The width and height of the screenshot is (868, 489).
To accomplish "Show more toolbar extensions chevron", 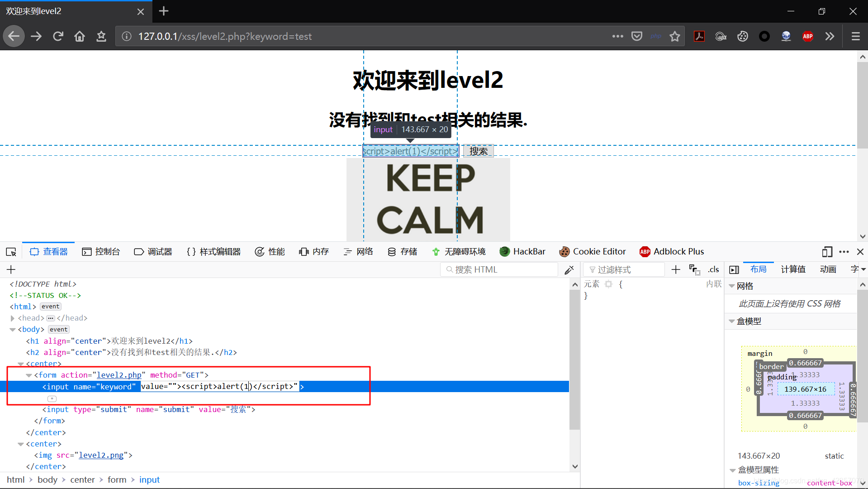I will tap(830, 36).
